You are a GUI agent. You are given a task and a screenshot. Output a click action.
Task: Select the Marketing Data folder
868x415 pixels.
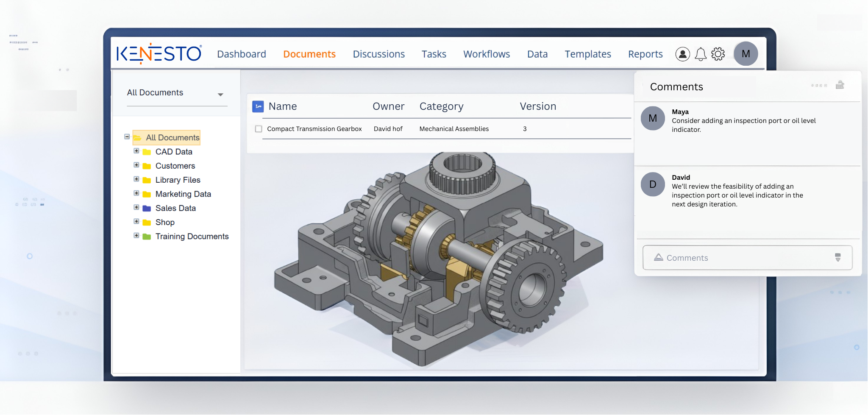(x=183, y=194)
